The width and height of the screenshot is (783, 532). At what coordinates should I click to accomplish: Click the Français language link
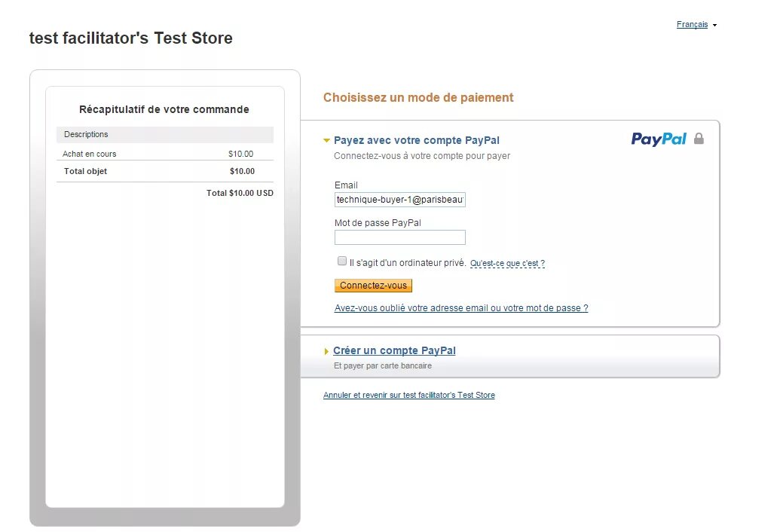pyautogui.click(x=692, y=25)
